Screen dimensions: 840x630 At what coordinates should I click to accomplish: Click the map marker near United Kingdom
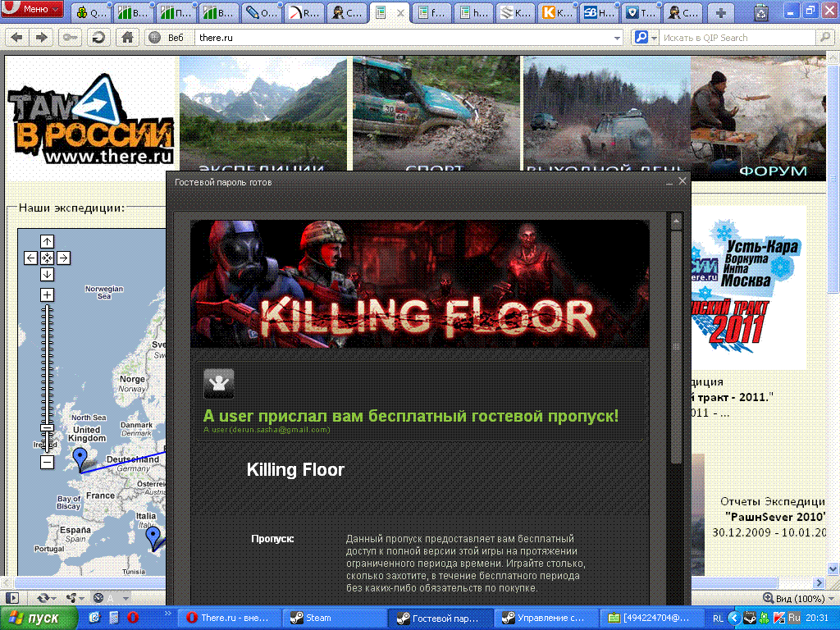(x=80, y=459)
